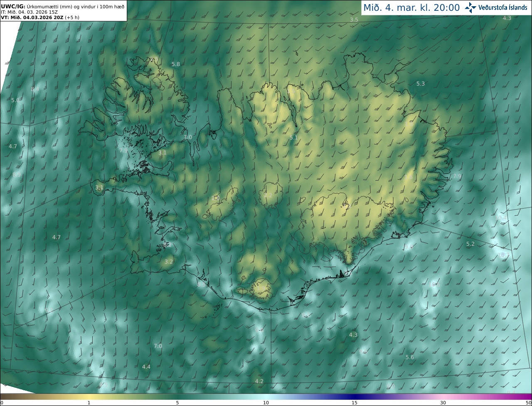The height and width of the screenshot is (406, 532).
Task: Click the '30' tick on the color scale
Action: [x=443, y=403]
